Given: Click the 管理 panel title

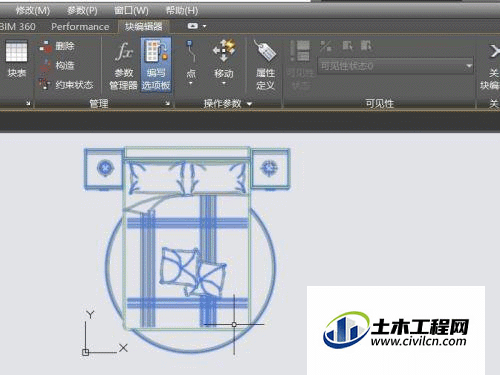Looking at the screenshot, I should point(99,104).
